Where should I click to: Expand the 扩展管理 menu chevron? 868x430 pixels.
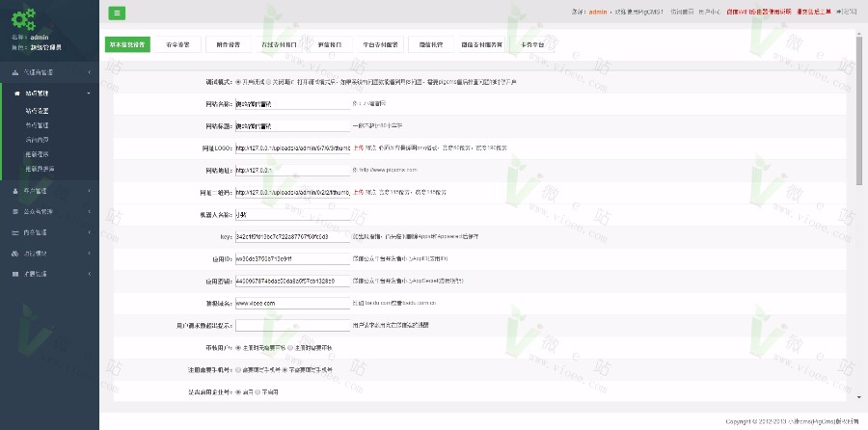(89, 274)
